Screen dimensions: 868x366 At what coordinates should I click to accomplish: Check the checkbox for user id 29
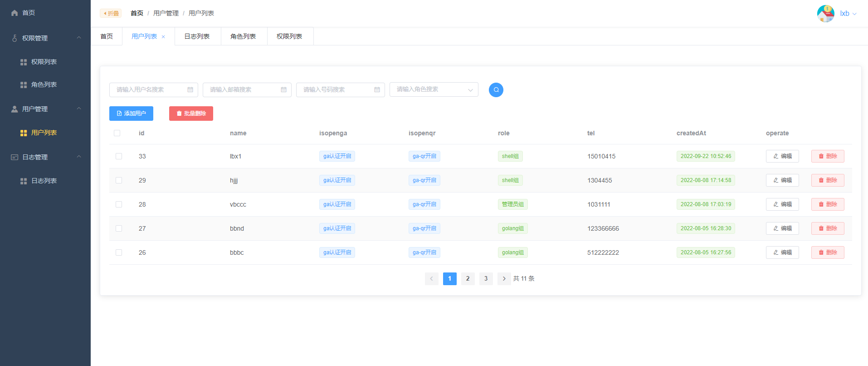click(x=119, y=180)
